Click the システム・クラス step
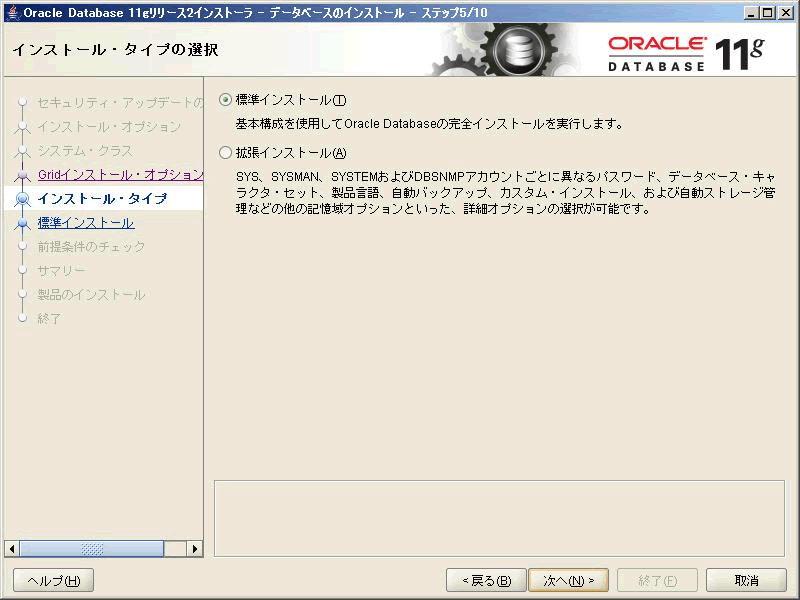The width and height of the screenshot is (800, 600). [85, 151]
